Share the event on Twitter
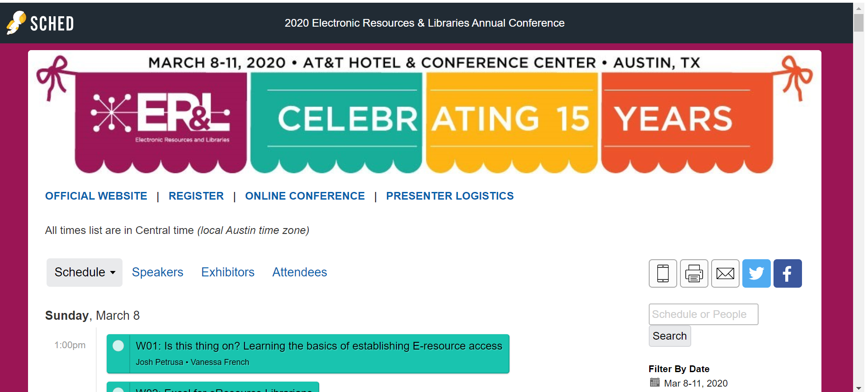 [x=756, y=273]
